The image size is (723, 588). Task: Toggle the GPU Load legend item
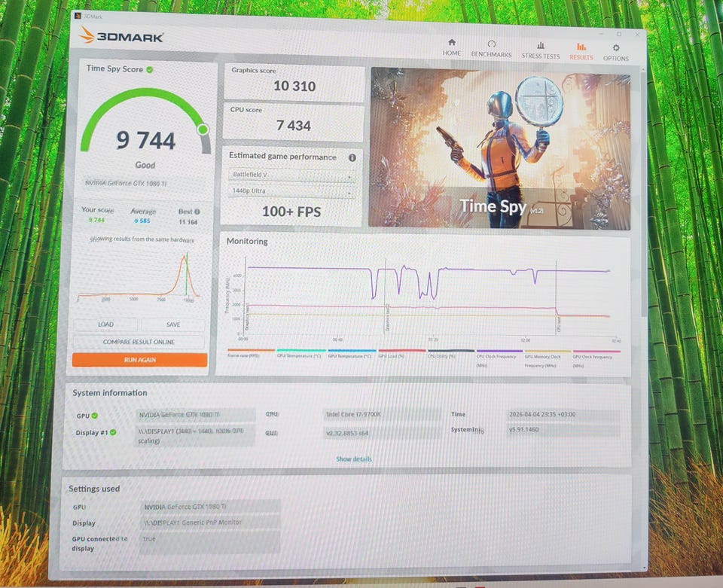(401, 353)
